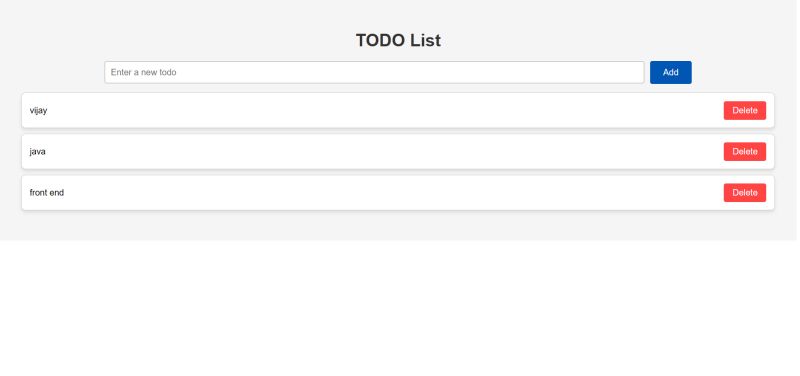
Task: Delete the "java" todo item
Action: coord(744,152)
